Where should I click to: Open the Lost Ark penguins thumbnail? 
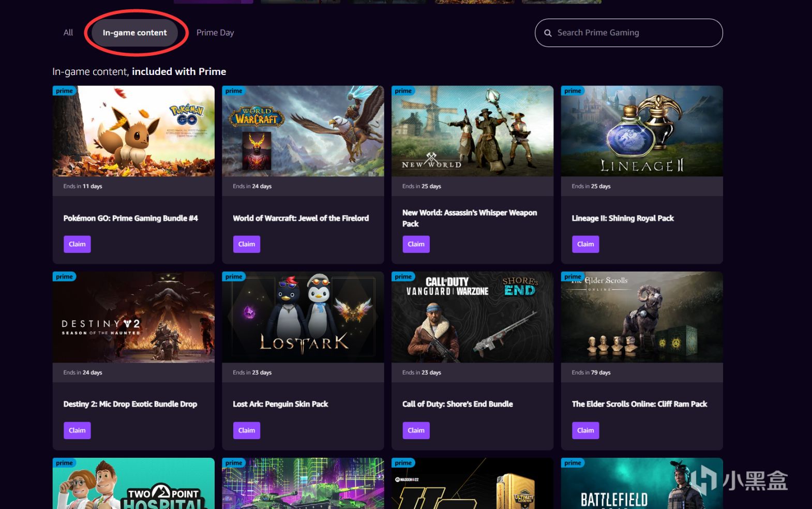[x=303, y=318]
